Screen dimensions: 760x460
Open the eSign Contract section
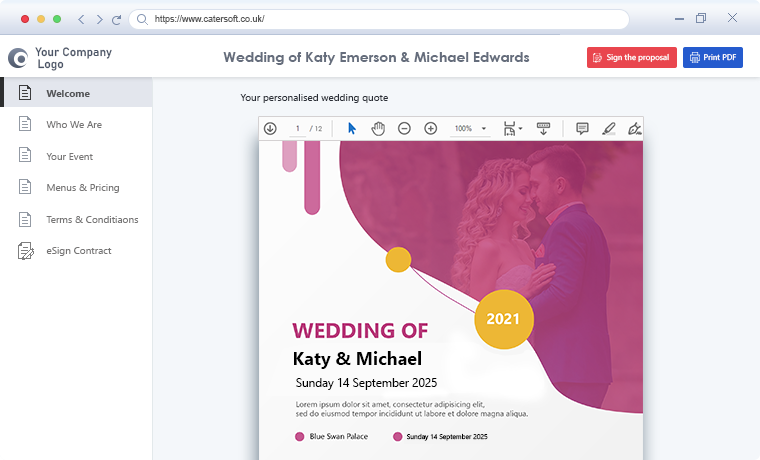pyautogui.click(x=78, y=251)
